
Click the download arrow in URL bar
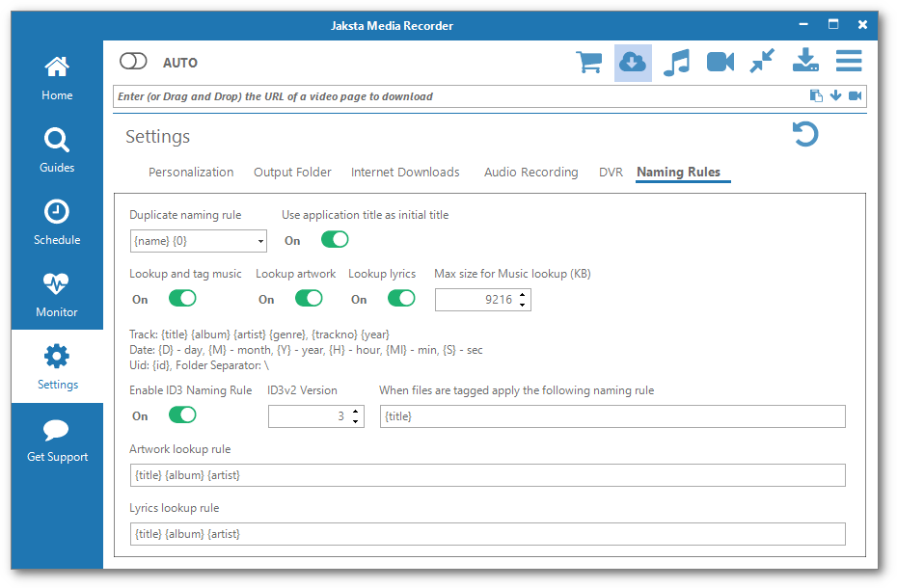click(x=836, y=95)
